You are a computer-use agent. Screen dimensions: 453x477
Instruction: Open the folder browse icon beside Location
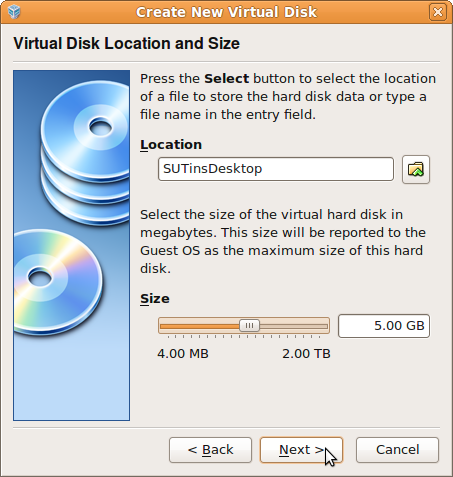tap(416, 169)
